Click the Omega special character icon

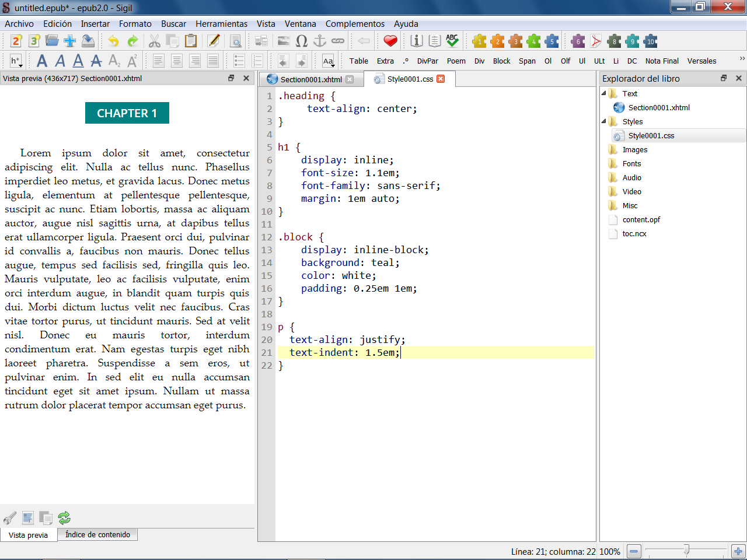point(302,41)
